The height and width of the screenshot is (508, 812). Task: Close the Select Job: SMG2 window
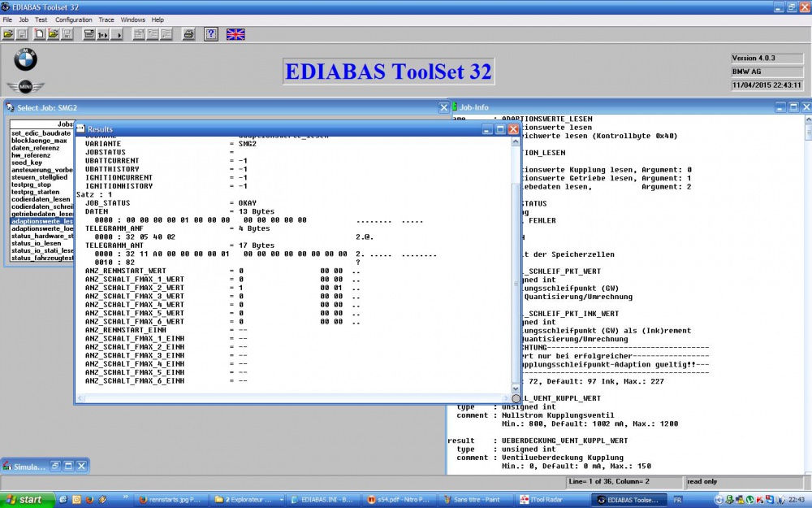coord(444,107)
